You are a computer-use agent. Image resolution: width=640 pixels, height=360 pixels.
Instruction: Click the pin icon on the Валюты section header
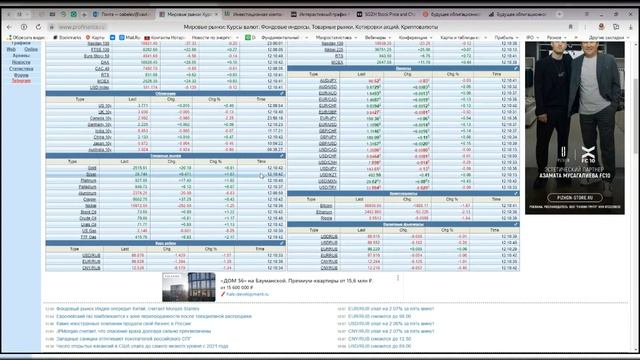(516, 68)
